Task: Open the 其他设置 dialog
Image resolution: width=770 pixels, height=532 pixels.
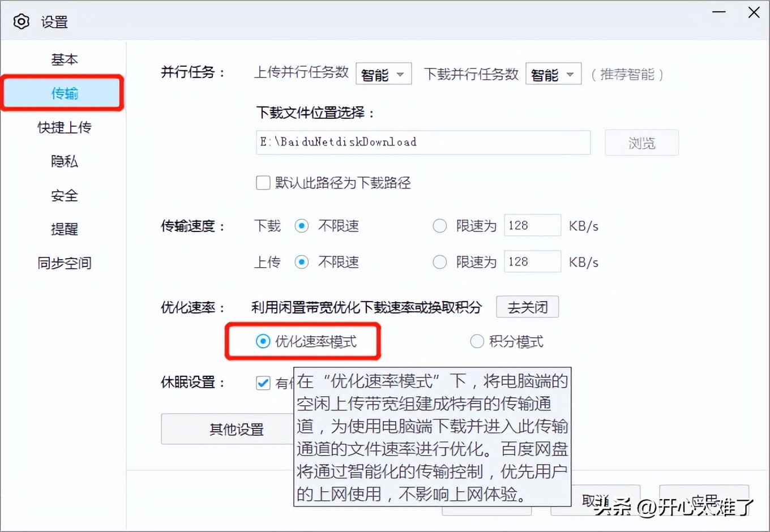Action: [x=236, y=429]
